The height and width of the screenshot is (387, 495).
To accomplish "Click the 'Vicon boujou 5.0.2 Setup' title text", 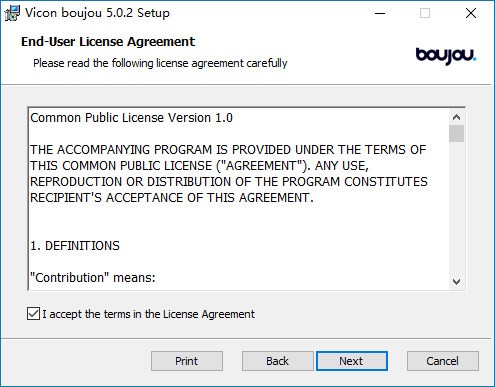I will (x=97, y=13).
